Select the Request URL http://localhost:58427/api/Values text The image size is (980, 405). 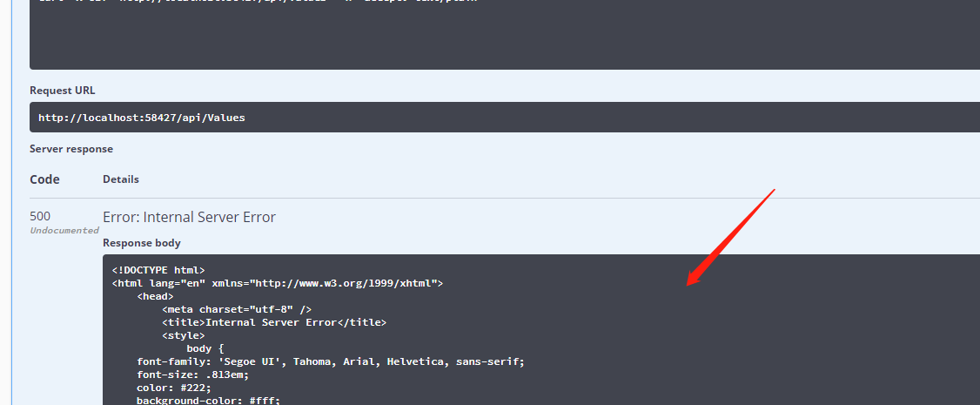click(x=141, y=118)
